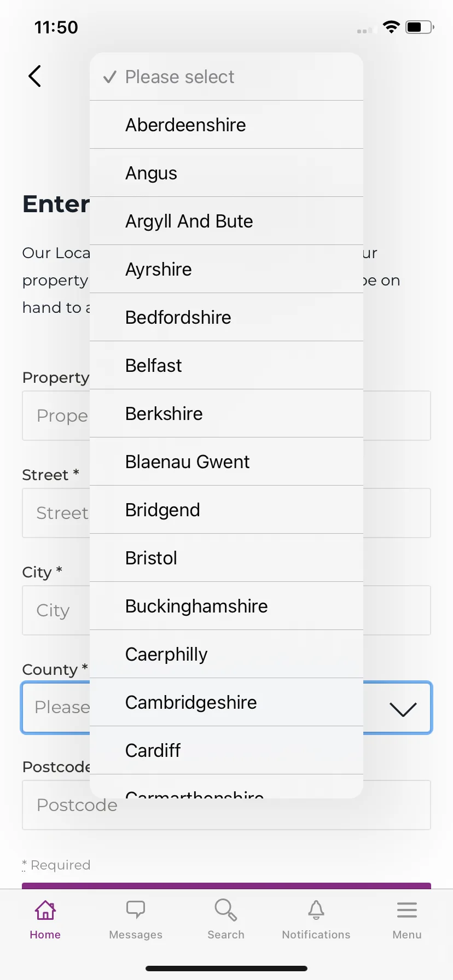The width and height of the screenshot is (453, 980).
Task: Select Bedfordshire in the picker
Action: click(226, 317)
